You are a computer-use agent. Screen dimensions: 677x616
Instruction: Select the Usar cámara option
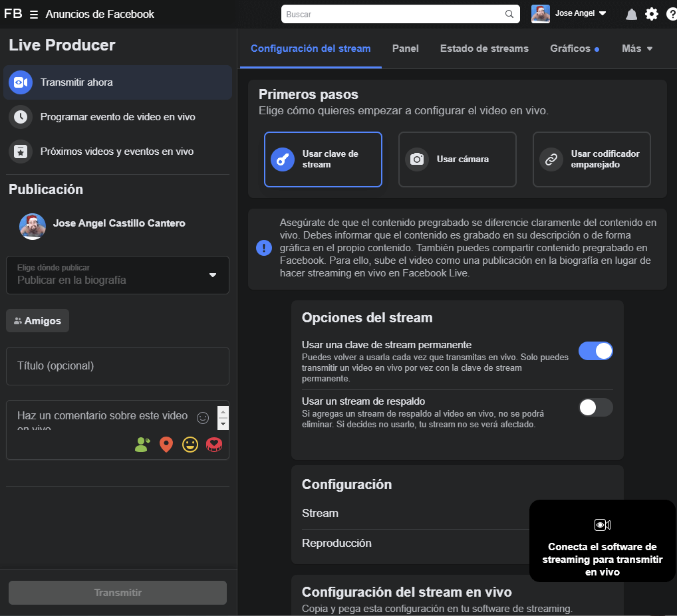457,159
